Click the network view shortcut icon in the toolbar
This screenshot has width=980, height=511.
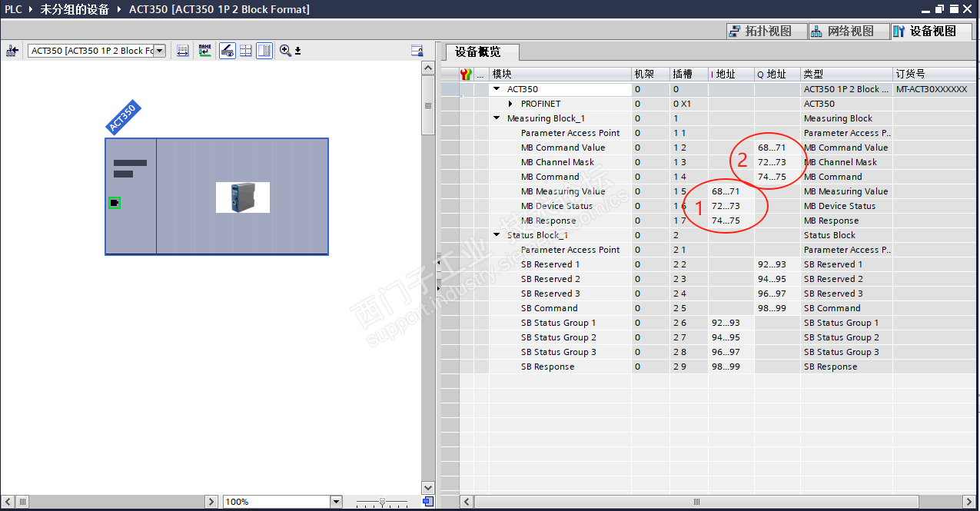click(x=12, y=51)
